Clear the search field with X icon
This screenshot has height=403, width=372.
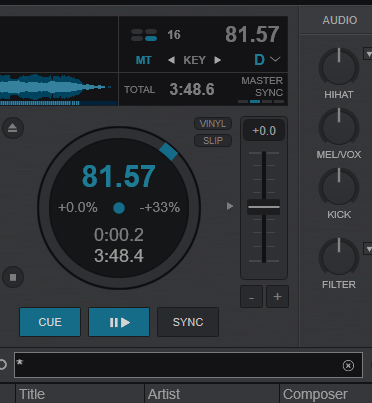point(348,366)
